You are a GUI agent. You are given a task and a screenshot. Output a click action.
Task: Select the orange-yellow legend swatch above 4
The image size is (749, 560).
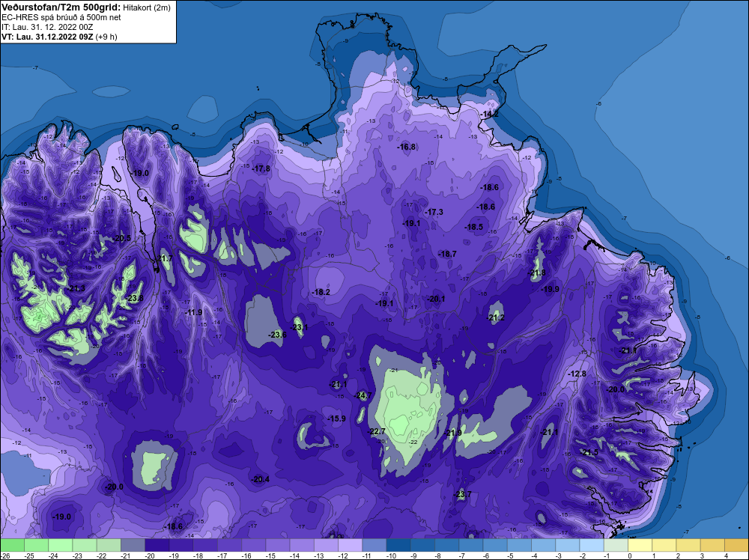tap(736, 545)
